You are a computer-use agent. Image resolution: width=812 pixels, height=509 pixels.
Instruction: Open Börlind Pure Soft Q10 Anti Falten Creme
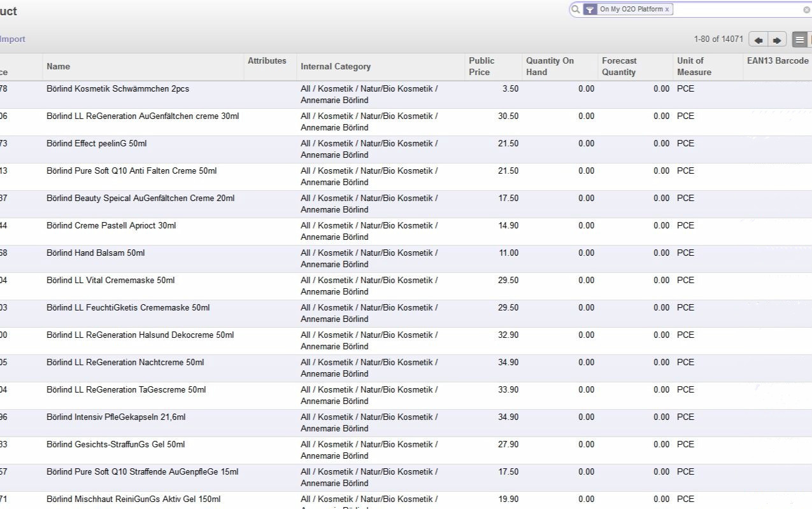pos(131,171)
